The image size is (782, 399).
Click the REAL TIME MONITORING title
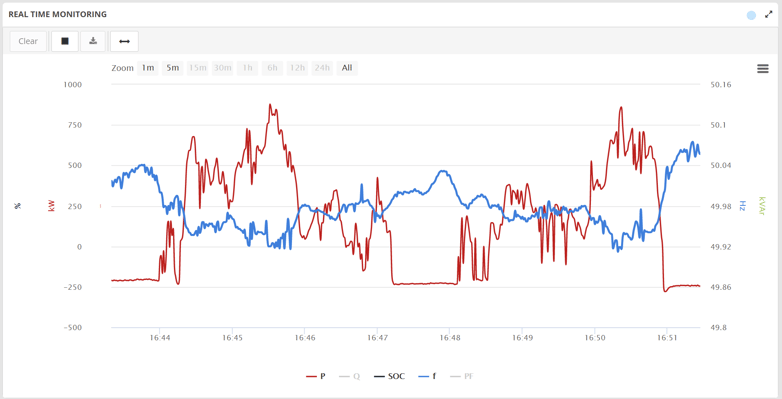point(57,15)
